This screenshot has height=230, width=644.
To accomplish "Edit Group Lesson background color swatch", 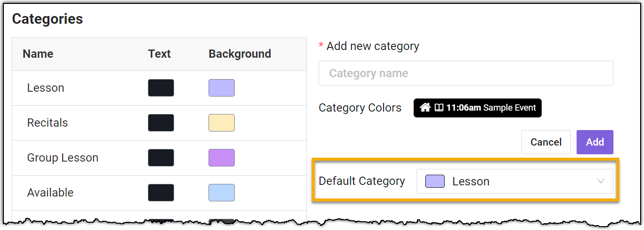I will [222, 158].
